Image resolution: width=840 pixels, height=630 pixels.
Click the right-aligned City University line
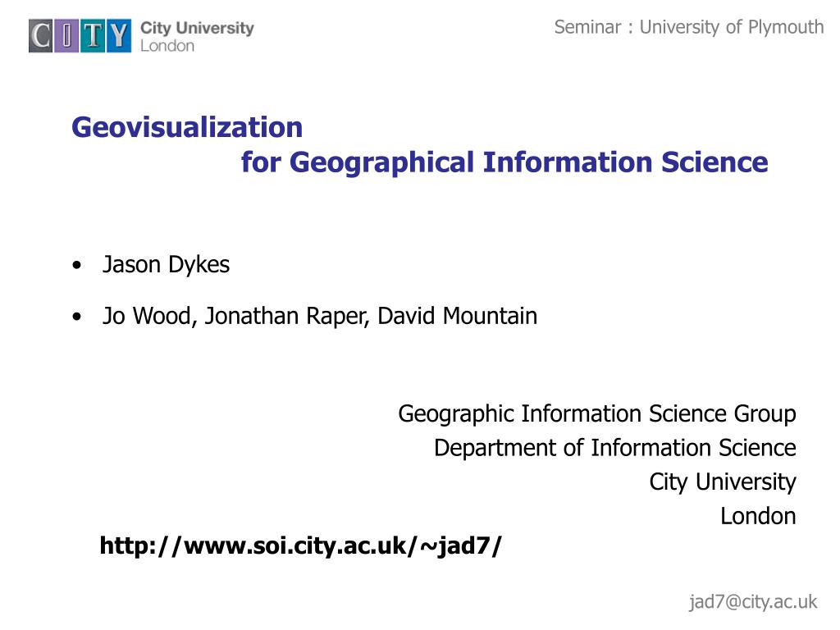tap(723, 482)
